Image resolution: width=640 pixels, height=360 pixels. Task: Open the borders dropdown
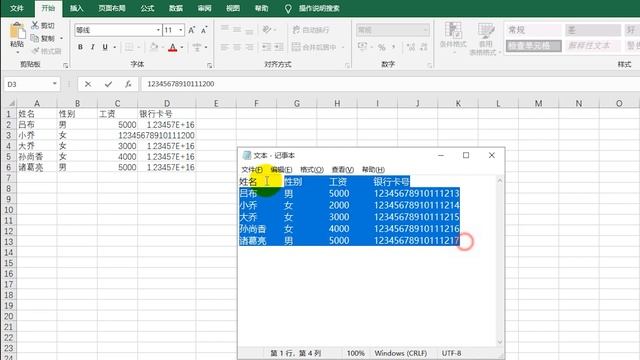[x=140, y=47]
